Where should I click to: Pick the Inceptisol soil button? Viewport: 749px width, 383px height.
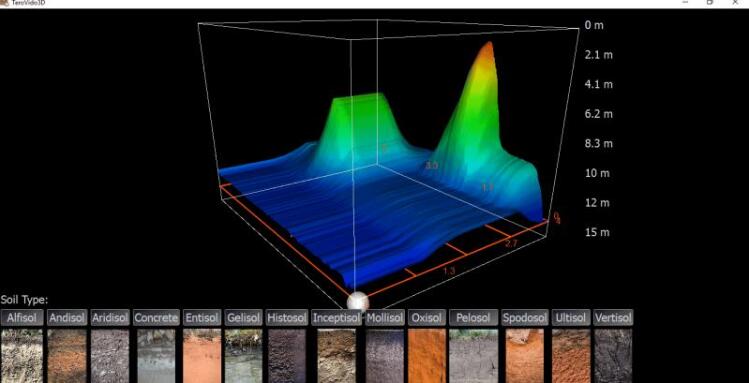pyautogui.click(x=337, y=318)
